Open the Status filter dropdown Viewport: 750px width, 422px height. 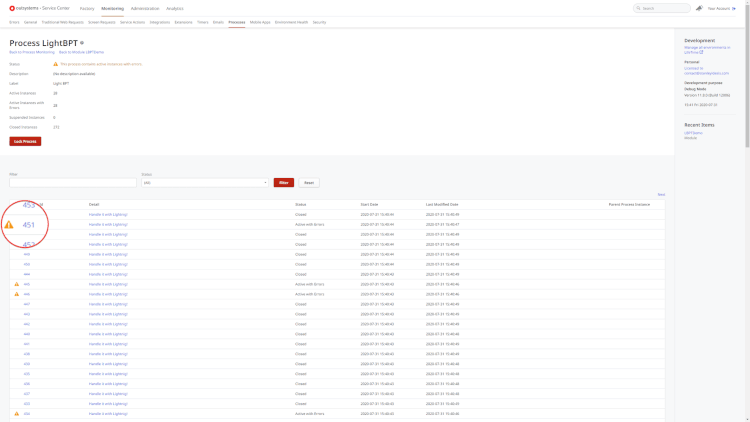pyautogui.click(x=205, y=183)
